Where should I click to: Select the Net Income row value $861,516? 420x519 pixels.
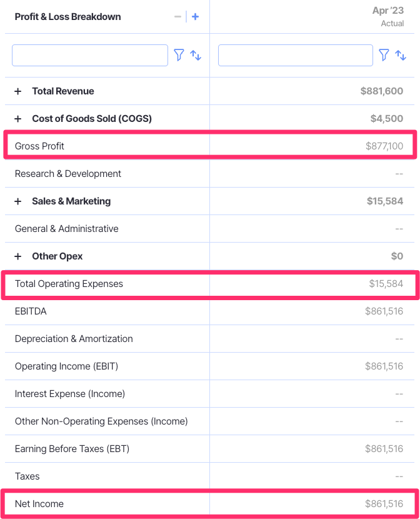point(384,503)
